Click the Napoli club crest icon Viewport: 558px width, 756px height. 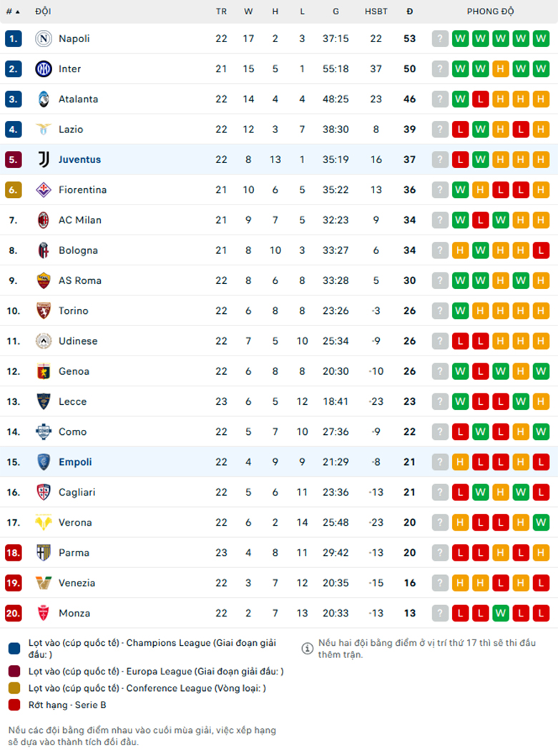(44, 39)
